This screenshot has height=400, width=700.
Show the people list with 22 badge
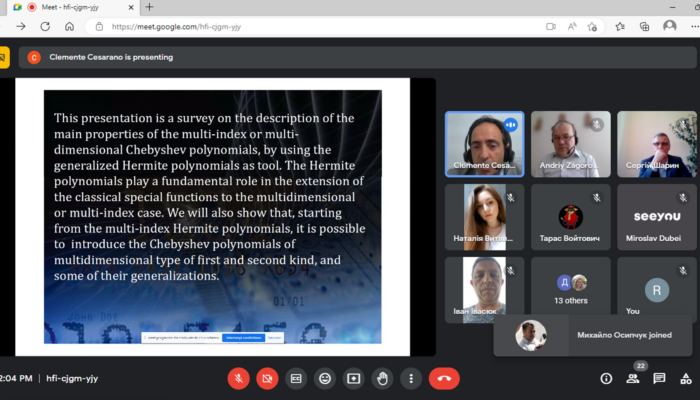[x=633, y=379]
